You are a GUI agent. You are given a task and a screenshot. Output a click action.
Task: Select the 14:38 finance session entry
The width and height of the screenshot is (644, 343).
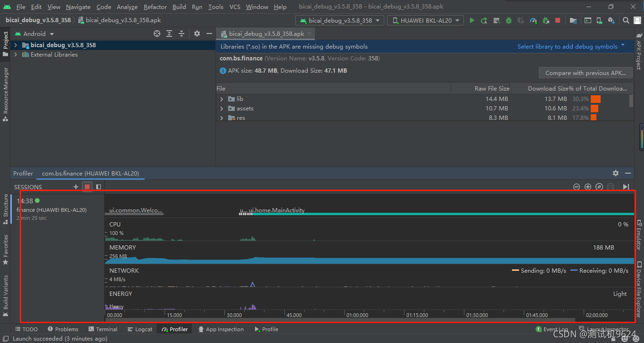57,209
